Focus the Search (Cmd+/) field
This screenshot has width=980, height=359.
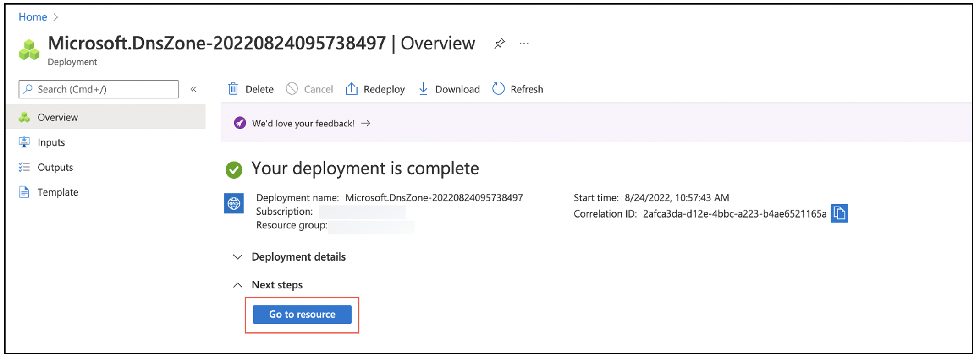point(99,89)
